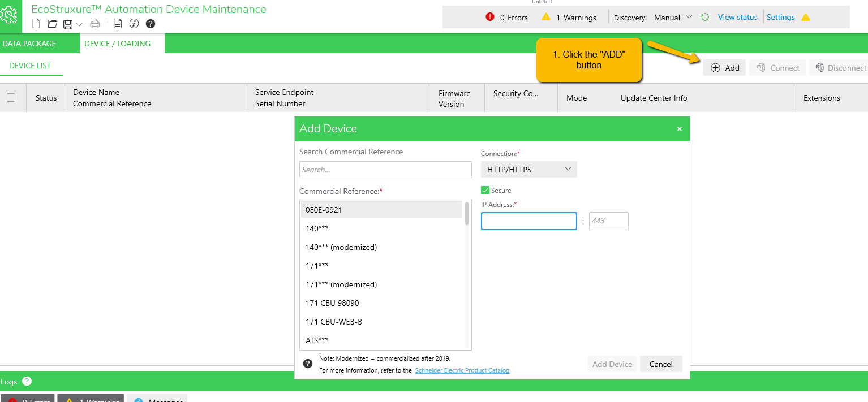Click the Update Center Info column header
The width and height of the screenshot is (868, 402).
654,98
